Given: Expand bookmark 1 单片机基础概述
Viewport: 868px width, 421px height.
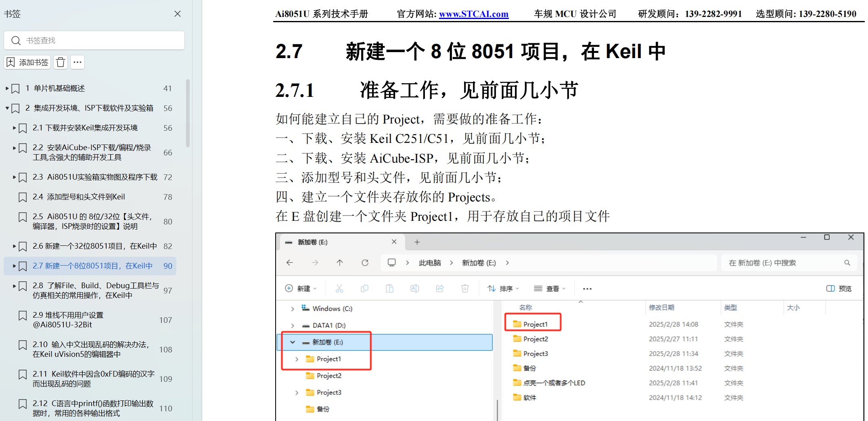Looking at the screenshot, I should tap(7, 88).
